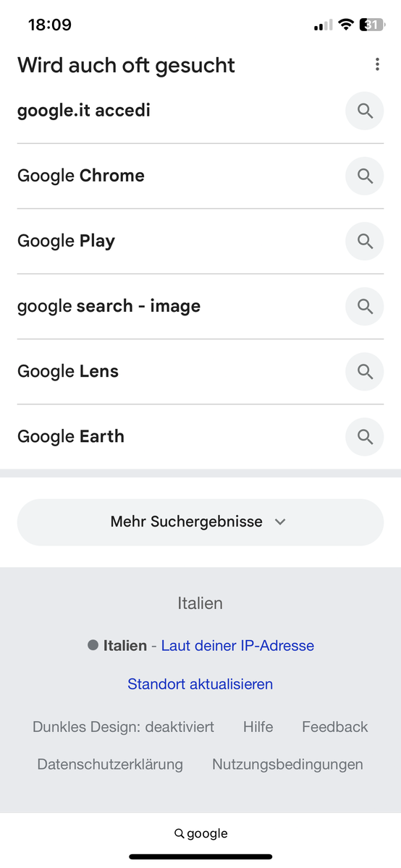Expand Mehr Suchergebnisse results
This screenshot has height=868, width=401.
(200, 522)
